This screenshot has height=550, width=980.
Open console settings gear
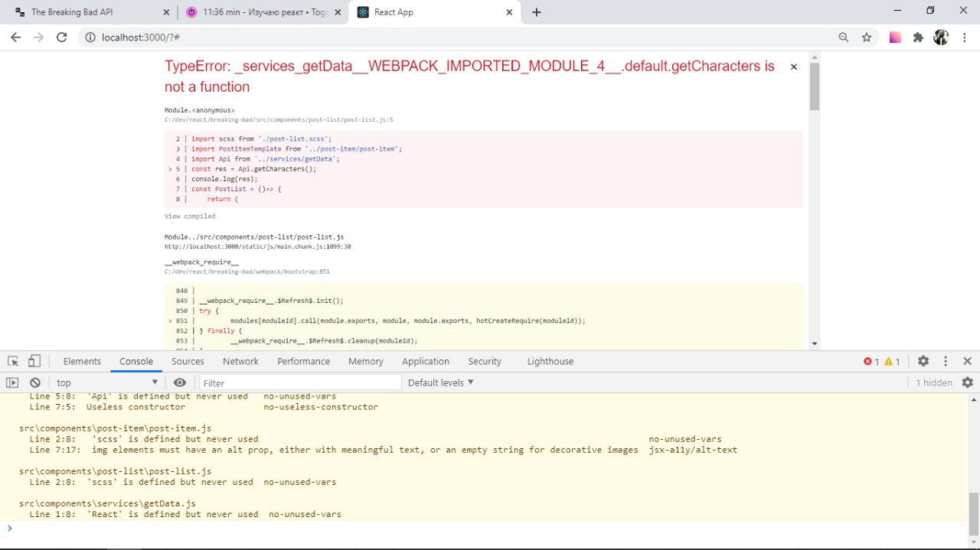[x=967, y=382]
